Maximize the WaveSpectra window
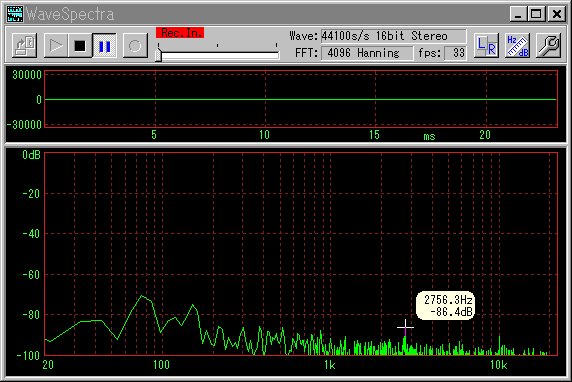This screenshot has height=382, width=572. tap(536, 14)
